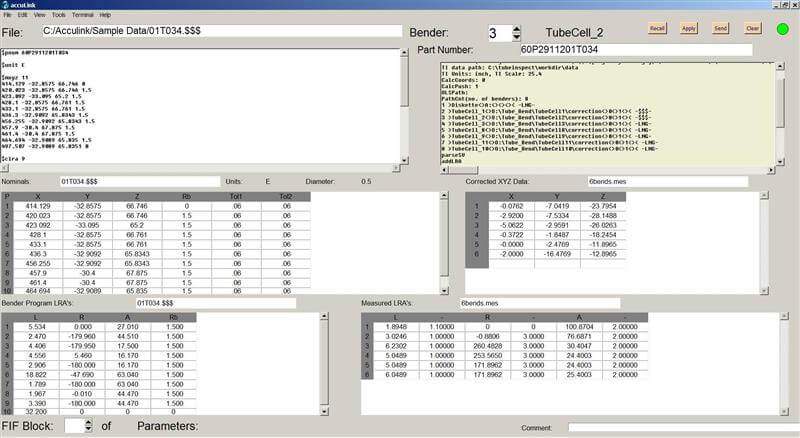
Task: Click the Recall button
Action: coord(657,28)
